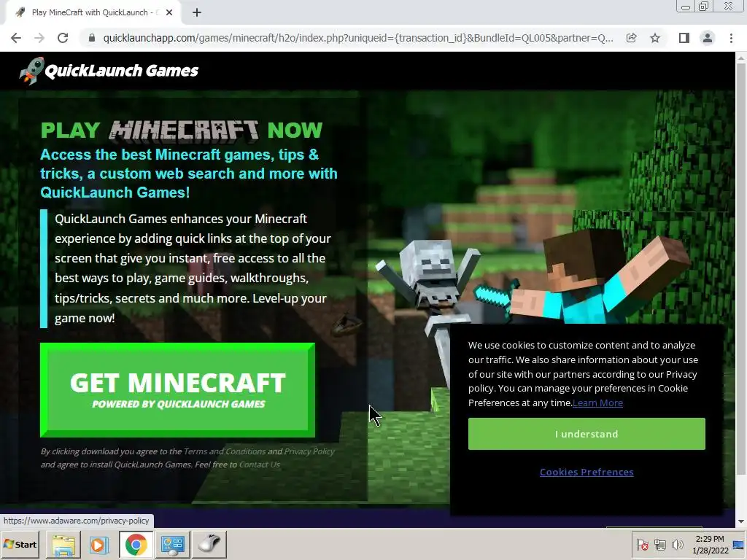This screenshot has height=560, width=747.
Task: Reload the current page
Action: point(63,38)
